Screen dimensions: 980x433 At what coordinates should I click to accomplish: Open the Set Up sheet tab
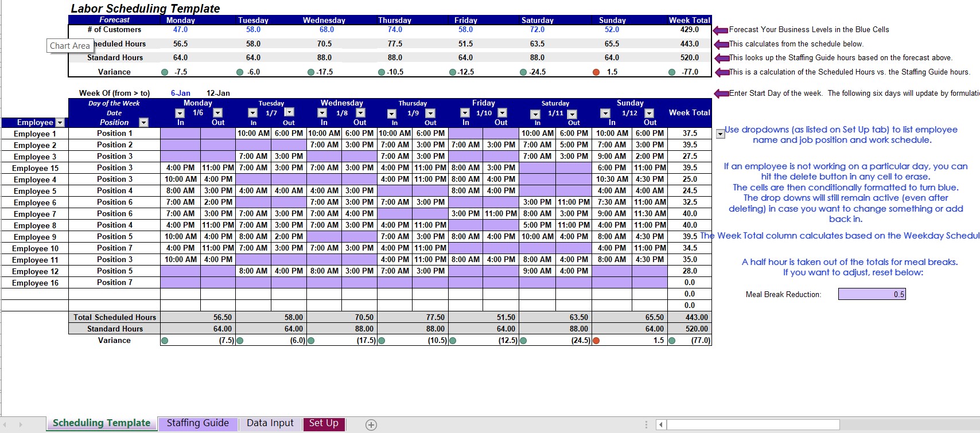click(324, 423)
